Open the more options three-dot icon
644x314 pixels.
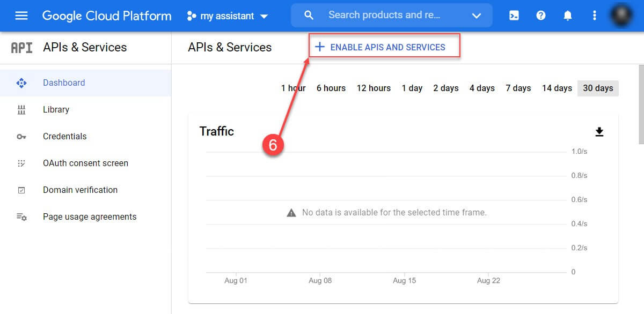pyautogui.click(x=594, y=15)
